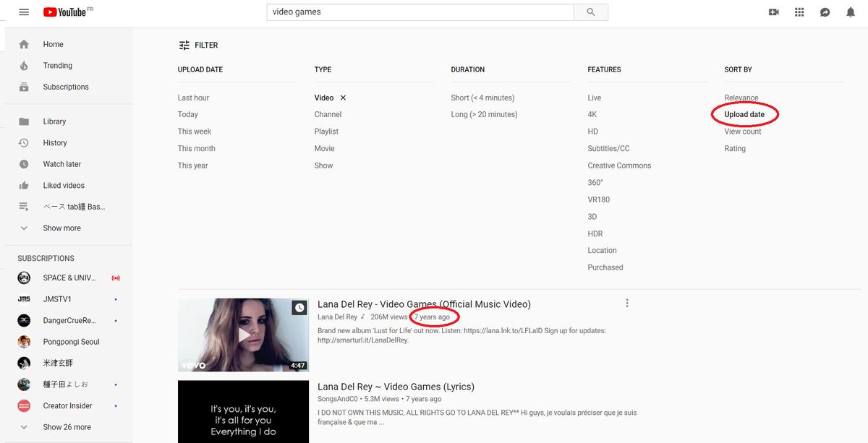Open the YouTube apps grid
Screen dimensions: 868x443
pyautogui.click(x=799, y=12)
